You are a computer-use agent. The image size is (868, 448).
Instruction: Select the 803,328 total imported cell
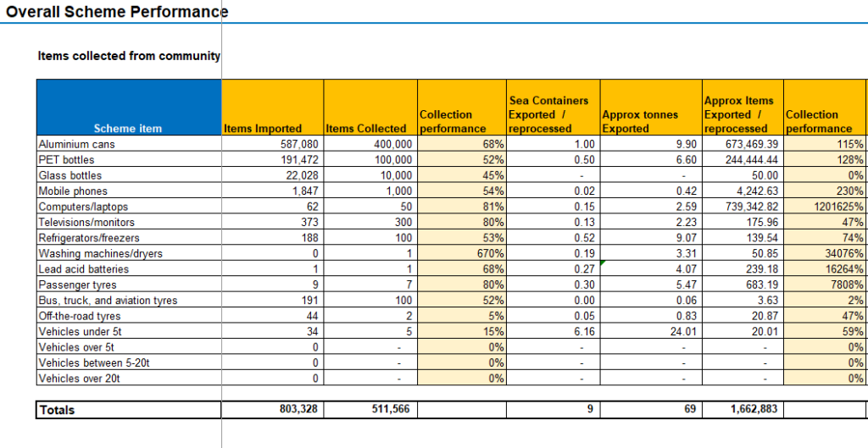pos(272,410)
